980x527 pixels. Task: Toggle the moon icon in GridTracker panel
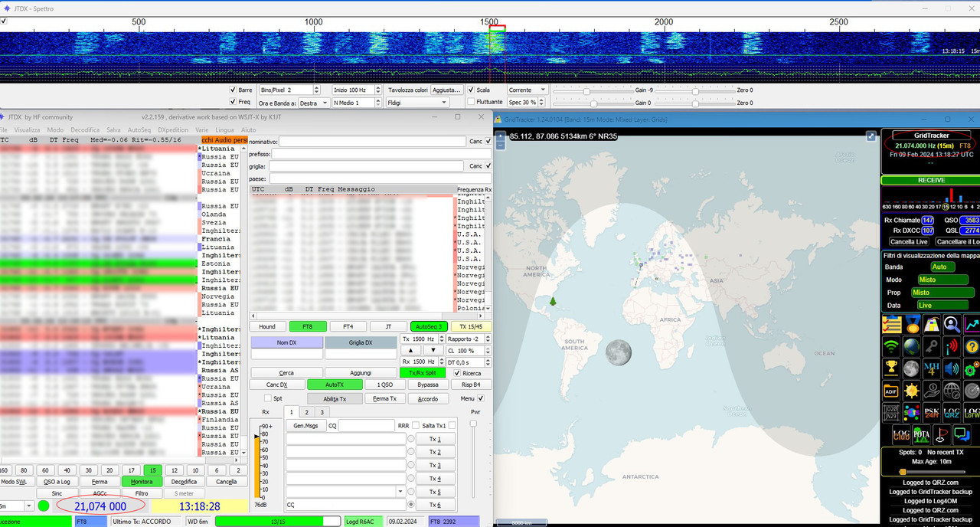[x=911, y=369]
